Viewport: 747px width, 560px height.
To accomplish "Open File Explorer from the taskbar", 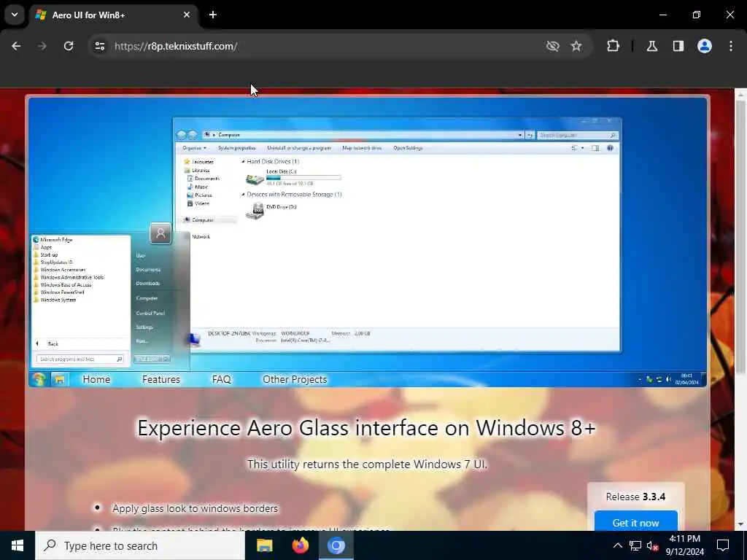I will pos(264,545).
